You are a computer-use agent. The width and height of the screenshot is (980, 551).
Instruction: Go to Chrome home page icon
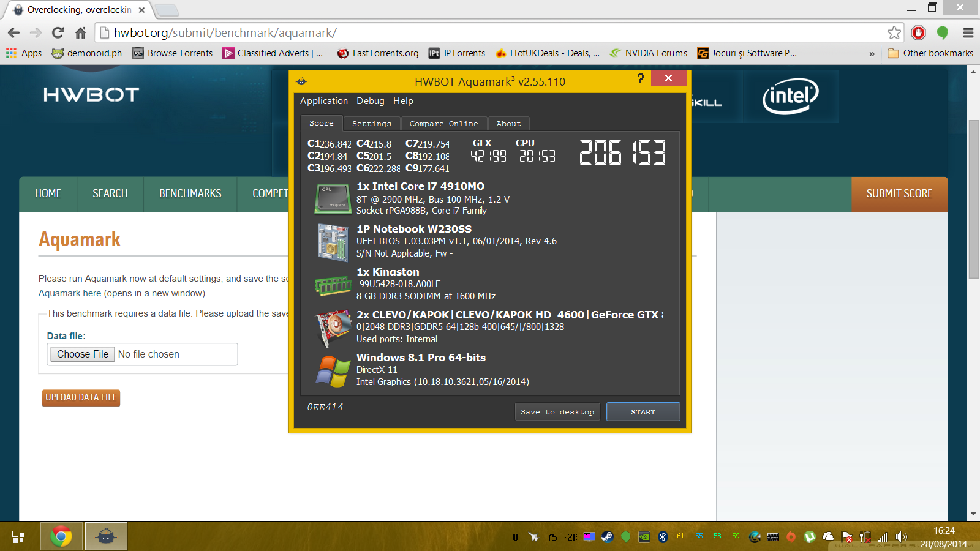coord(80,32)
